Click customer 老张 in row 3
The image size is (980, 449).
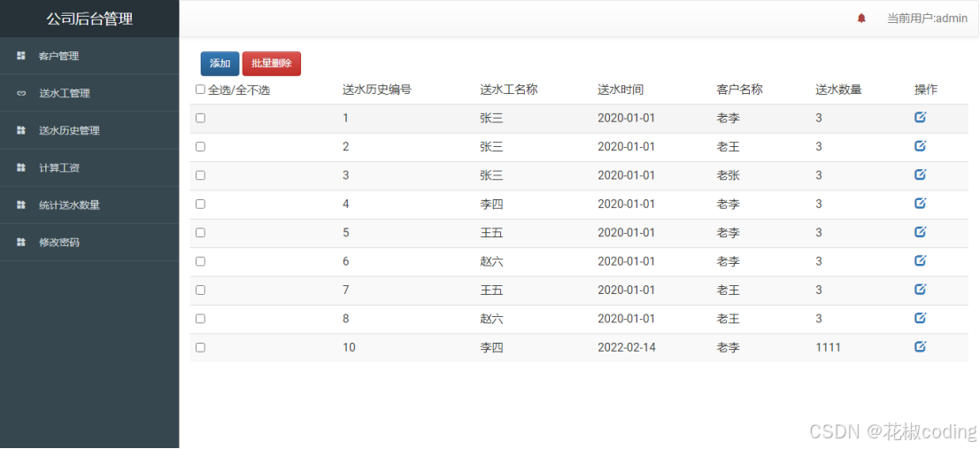point(728,175)
